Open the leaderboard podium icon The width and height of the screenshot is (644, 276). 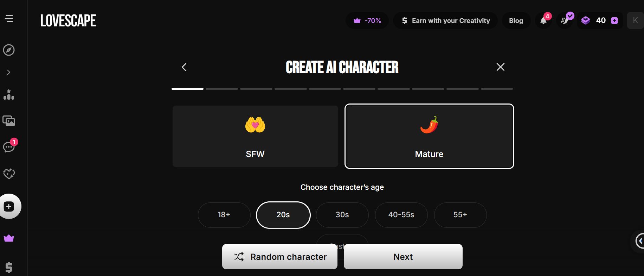9,95
